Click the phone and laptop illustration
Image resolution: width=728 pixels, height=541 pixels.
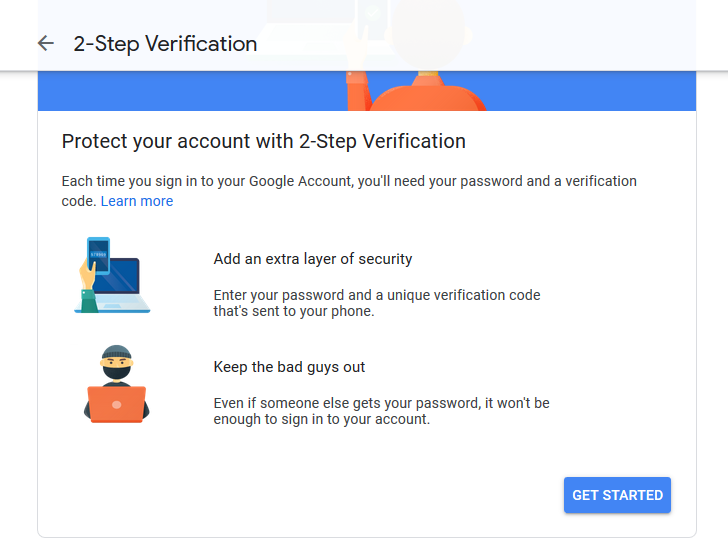click(x=112, y=275)
